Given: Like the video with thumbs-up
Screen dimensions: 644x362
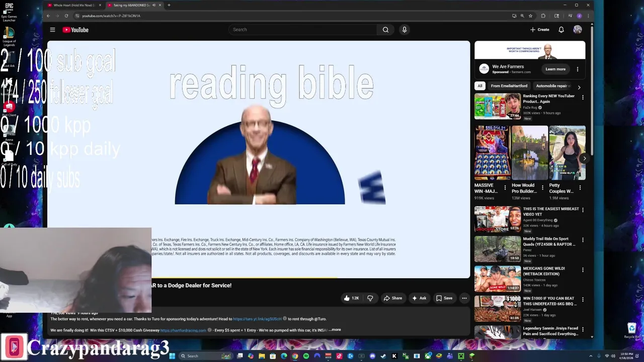Looking at the screenshot, I should (x=351, y=298).
